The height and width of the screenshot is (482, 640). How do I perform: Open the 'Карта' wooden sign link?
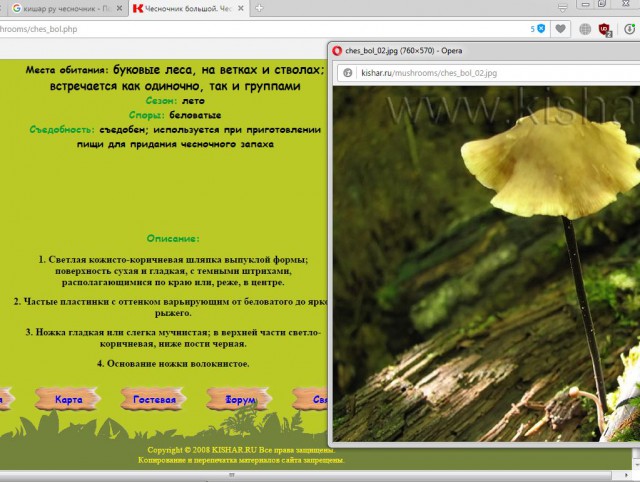[68, 399]
